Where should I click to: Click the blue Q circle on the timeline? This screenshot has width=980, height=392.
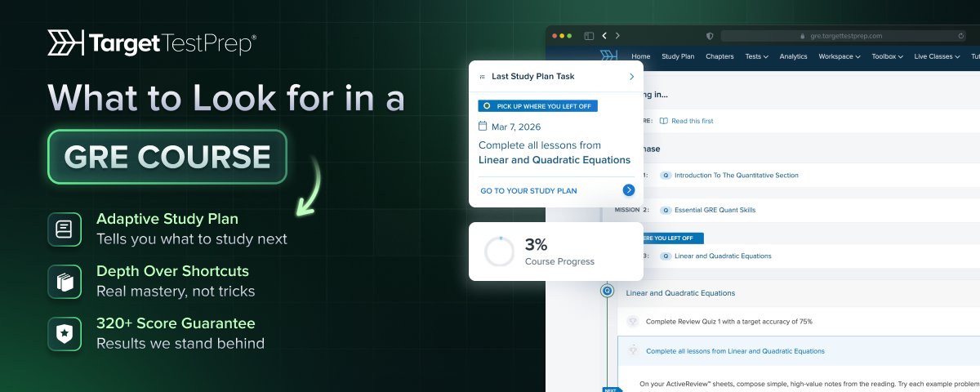coord(607,290)
